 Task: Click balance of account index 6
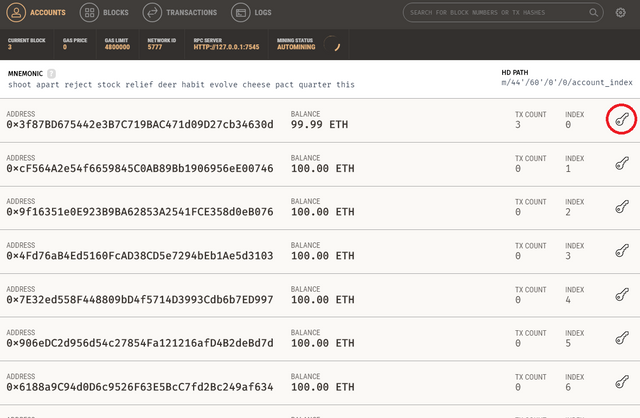click(322, 387)
